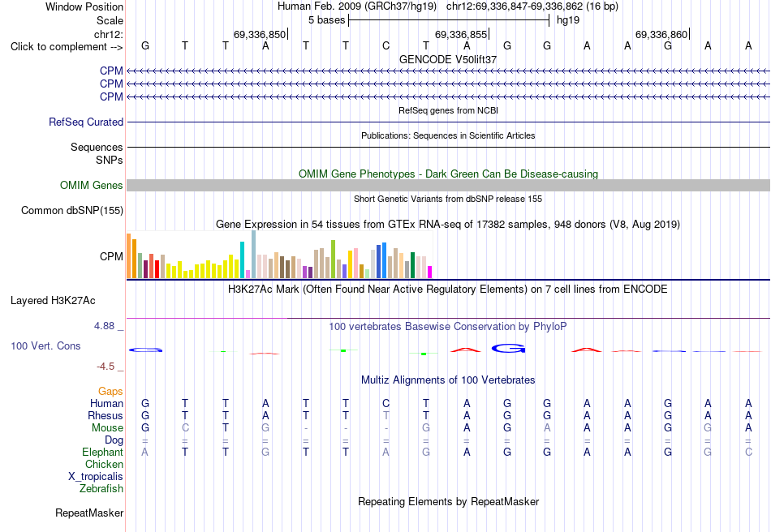The width and height of the screenshot is (771, 532).
Task: Open 'OMIM Gene Phenotypes - Dark Green Can Be Disease-causing' title
Action: coord(448,174)
